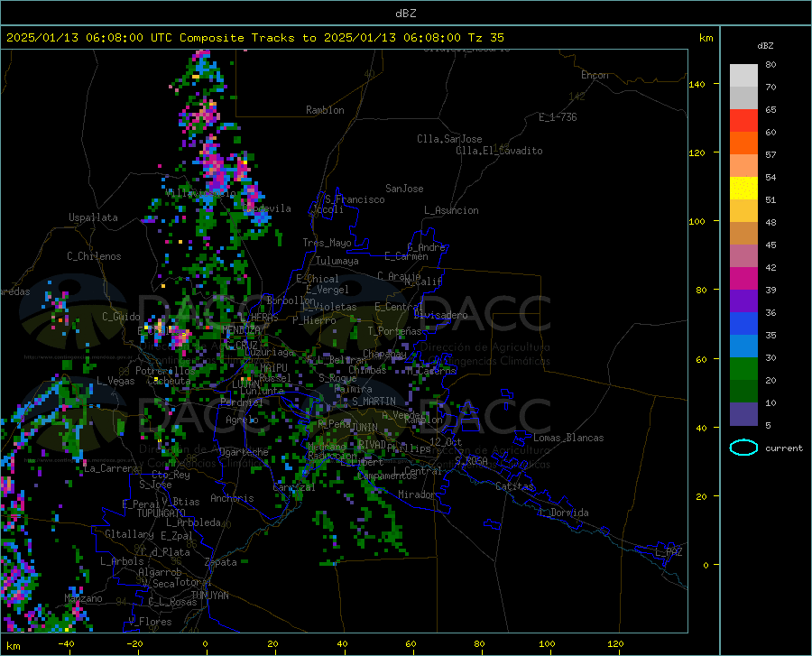Click the 140 km mark on vertical axis
This screenshot has width=812, height=656.
[697, 85]
